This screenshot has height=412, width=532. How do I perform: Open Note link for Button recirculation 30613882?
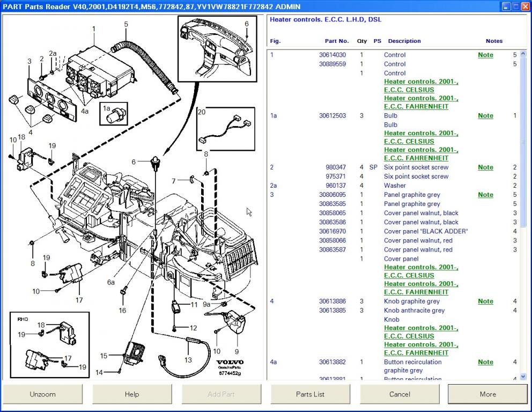tap(485, 362)
